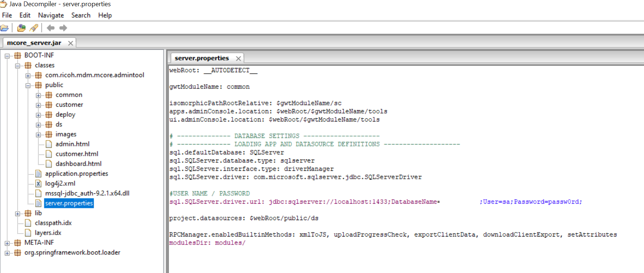Expand the lib tree node
Viewport: 644px width, 273px height.
tap(17, 214)
